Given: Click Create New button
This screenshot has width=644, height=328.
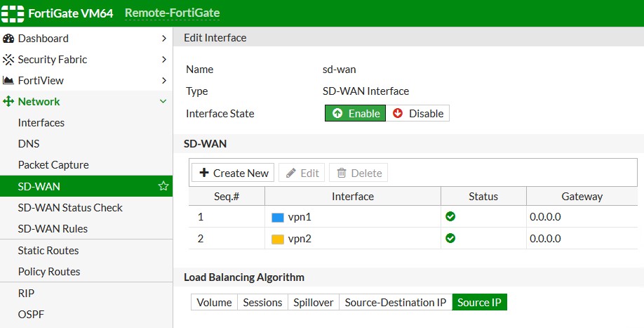Looking at the screenshot, I should (233, 173).
